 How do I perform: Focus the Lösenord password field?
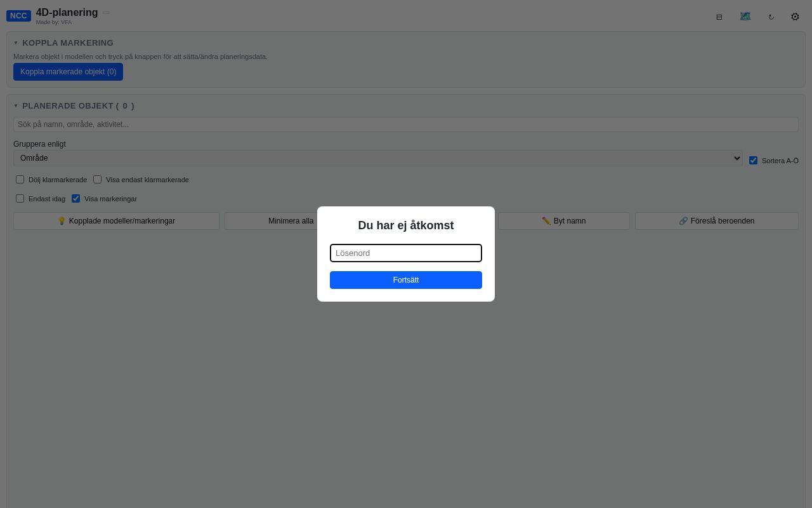(406, 253)
